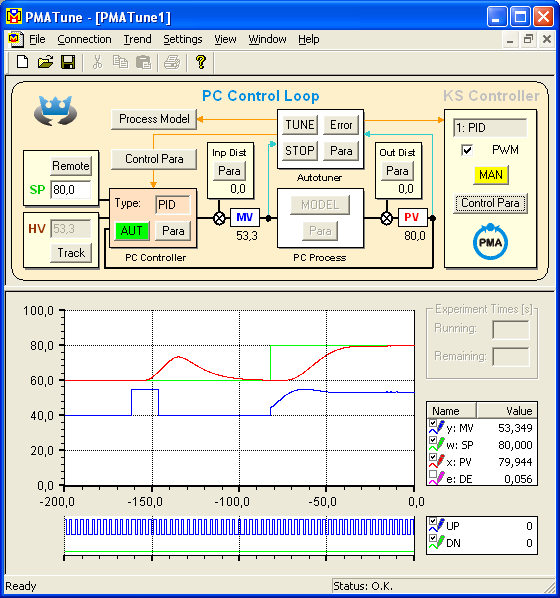Click the PMATune document icon in menu bar
Screen dimensions: 560x598
point(15,39)
